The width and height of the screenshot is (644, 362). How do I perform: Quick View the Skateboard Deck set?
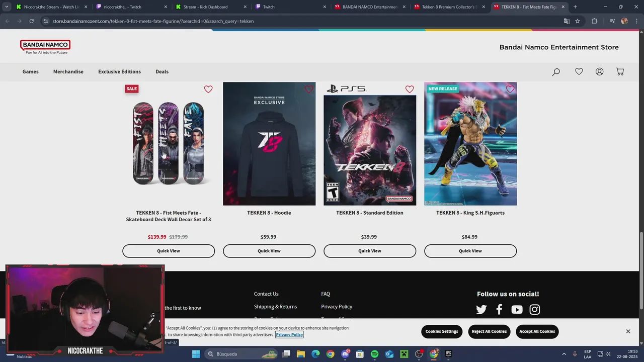pos(169,251)
